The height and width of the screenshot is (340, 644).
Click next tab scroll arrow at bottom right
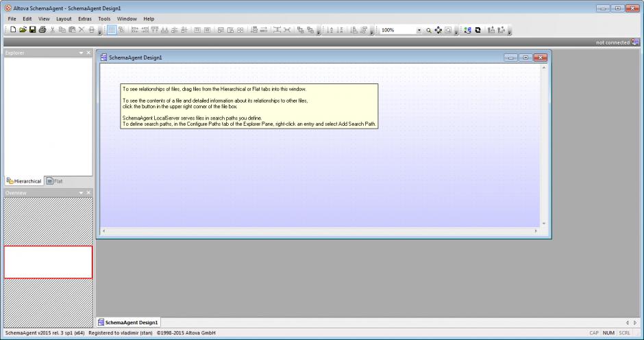[x=635, y=323]
